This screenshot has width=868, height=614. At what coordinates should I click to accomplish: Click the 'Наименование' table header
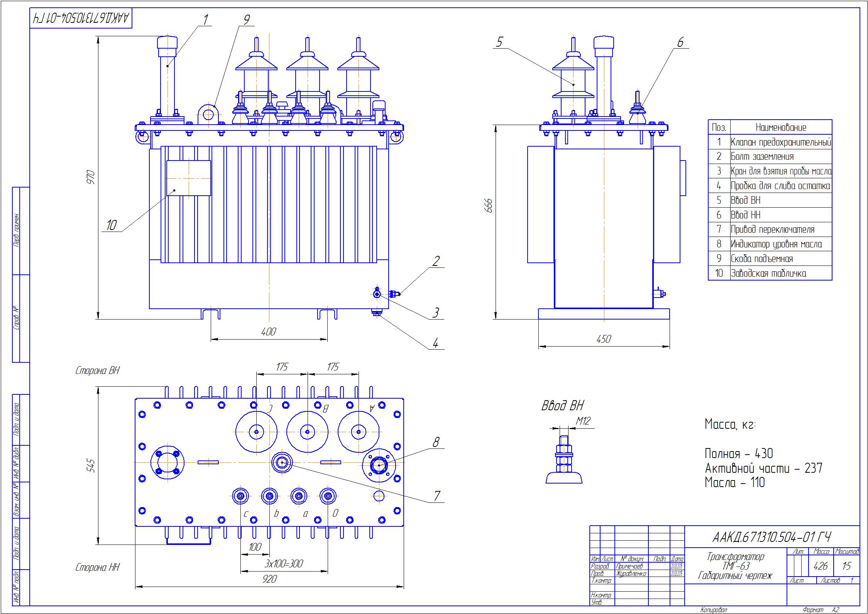(x=781, y=127)
